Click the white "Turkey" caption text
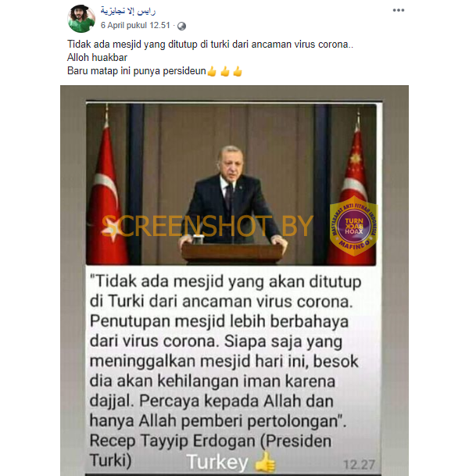This screenshot has height=476, width=469. click(217, 463)
